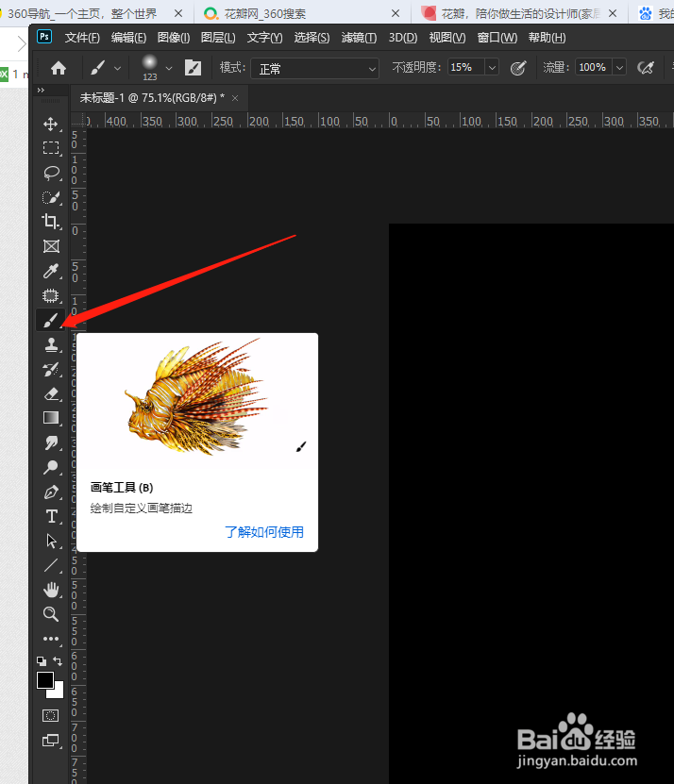Open the 文件(F) menu
Image resolution: width=674 pixels, height=784 pixels.
(x=82, y=38)
